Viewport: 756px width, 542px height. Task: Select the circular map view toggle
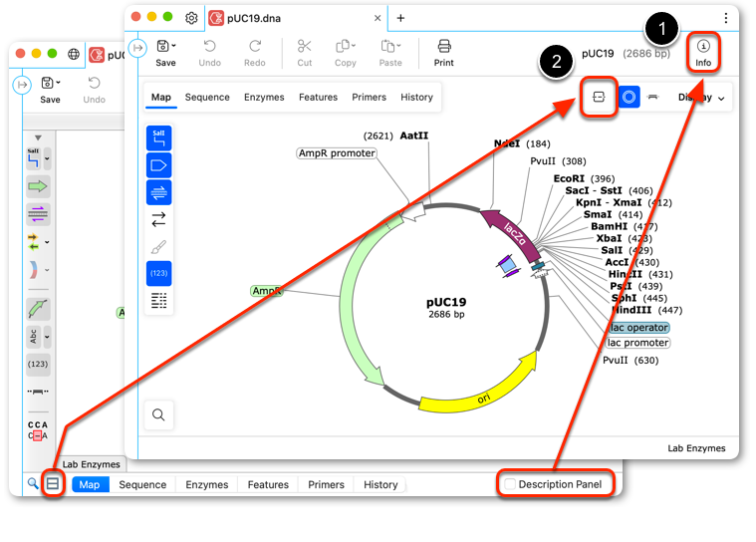(629, 97)
